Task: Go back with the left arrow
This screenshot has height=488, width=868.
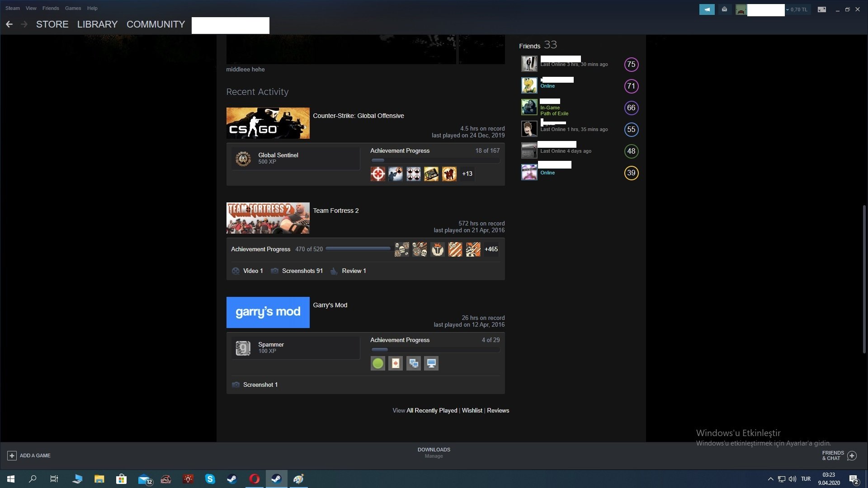Action: [x=9, y=24]
